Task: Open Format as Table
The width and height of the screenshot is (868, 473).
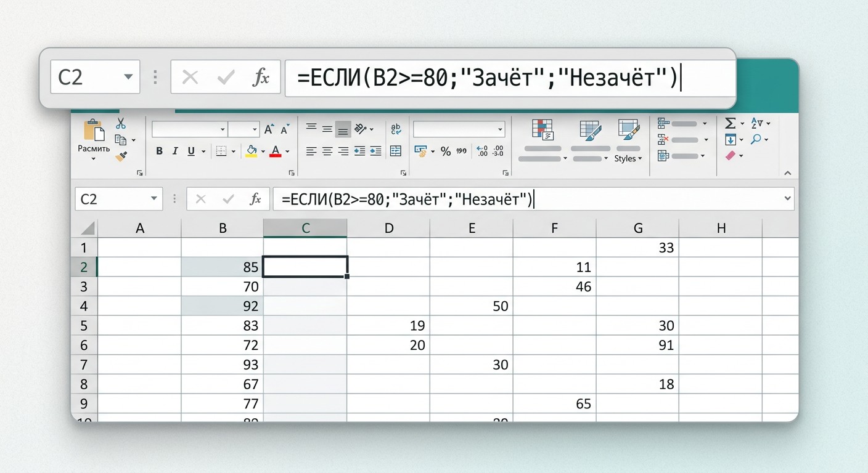Action: pos(591,130)
